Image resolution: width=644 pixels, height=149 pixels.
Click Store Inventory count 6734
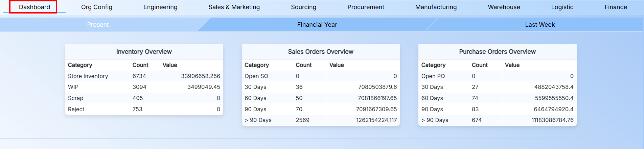(139, 76)
